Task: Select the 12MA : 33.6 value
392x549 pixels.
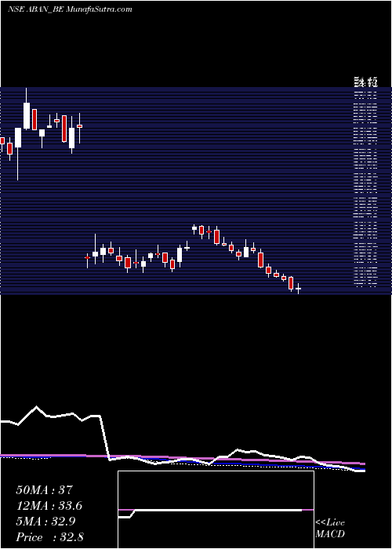Action: click(49, 506)
